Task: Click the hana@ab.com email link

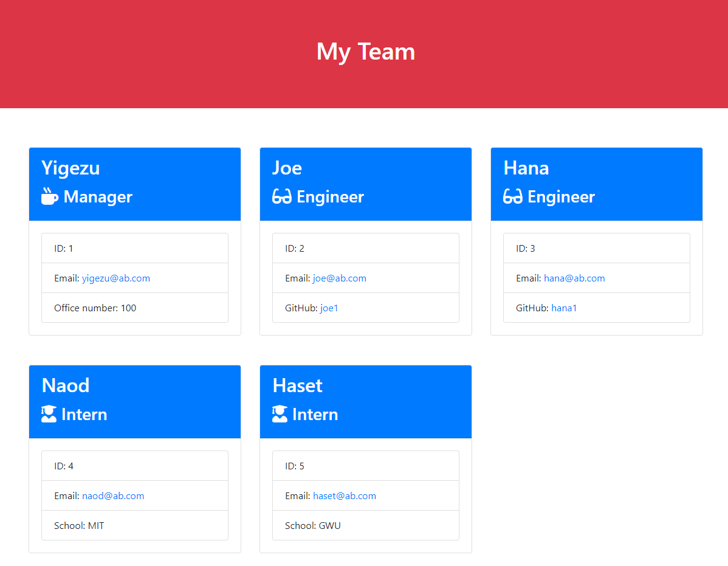Action: [574, 278]
